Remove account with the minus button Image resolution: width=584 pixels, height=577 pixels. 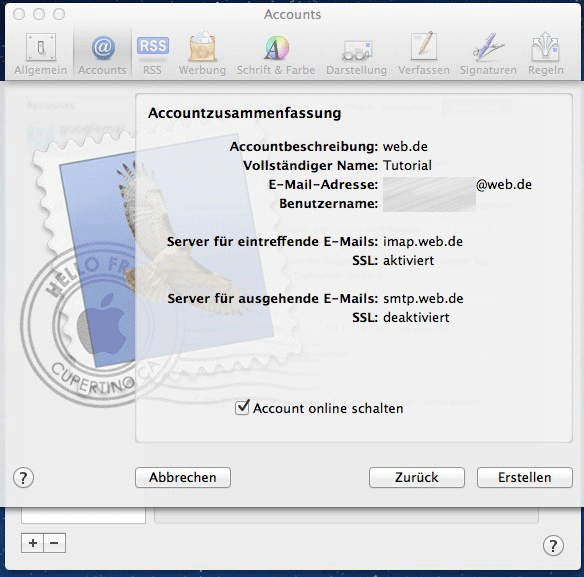54,543
